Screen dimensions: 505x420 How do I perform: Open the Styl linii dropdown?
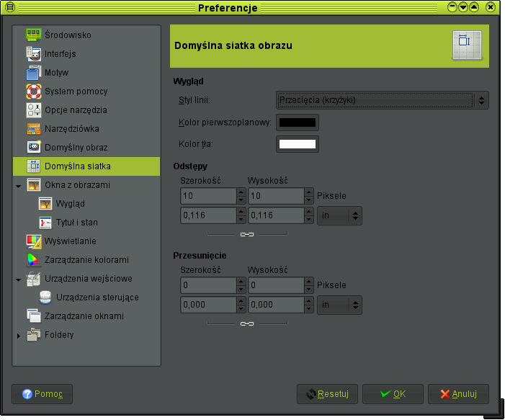click(x=382, y=100)
